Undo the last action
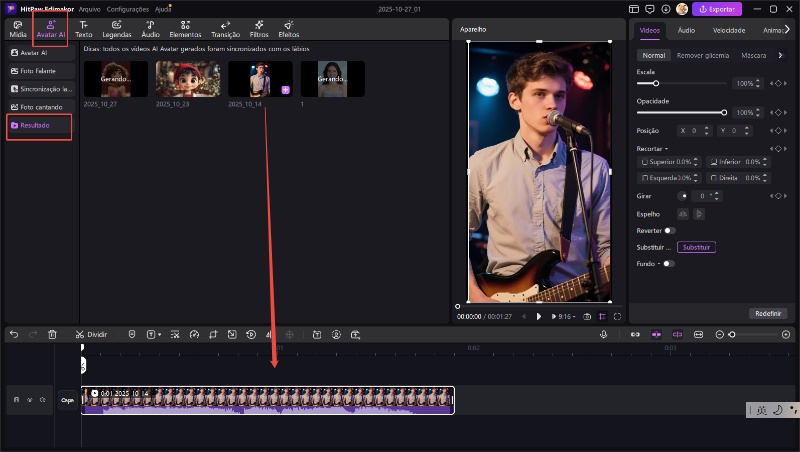Image resolution: width=800 pixels, height=452 pixels. point(14,334)
